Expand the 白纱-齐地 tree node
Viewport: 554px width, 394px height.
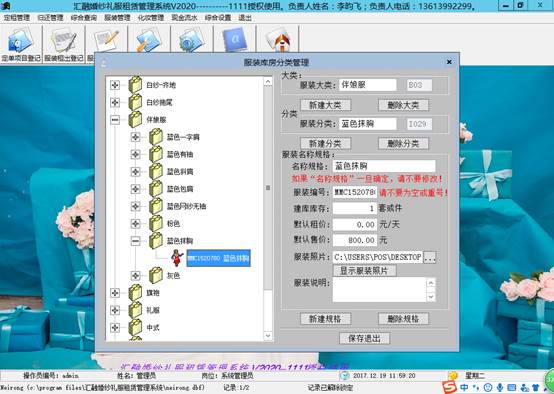[x=115, y=85]
